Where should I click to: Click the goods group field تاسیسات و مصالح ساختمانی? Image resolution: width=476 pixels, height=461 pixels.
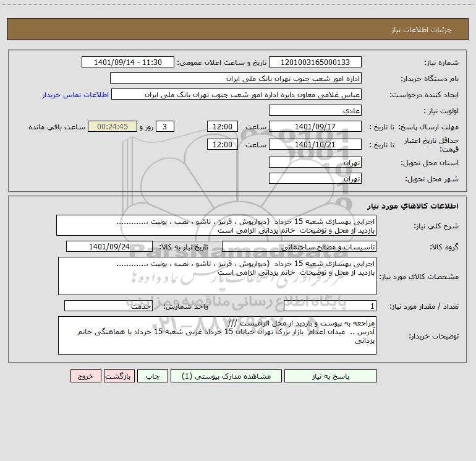[x=299, y=246]
